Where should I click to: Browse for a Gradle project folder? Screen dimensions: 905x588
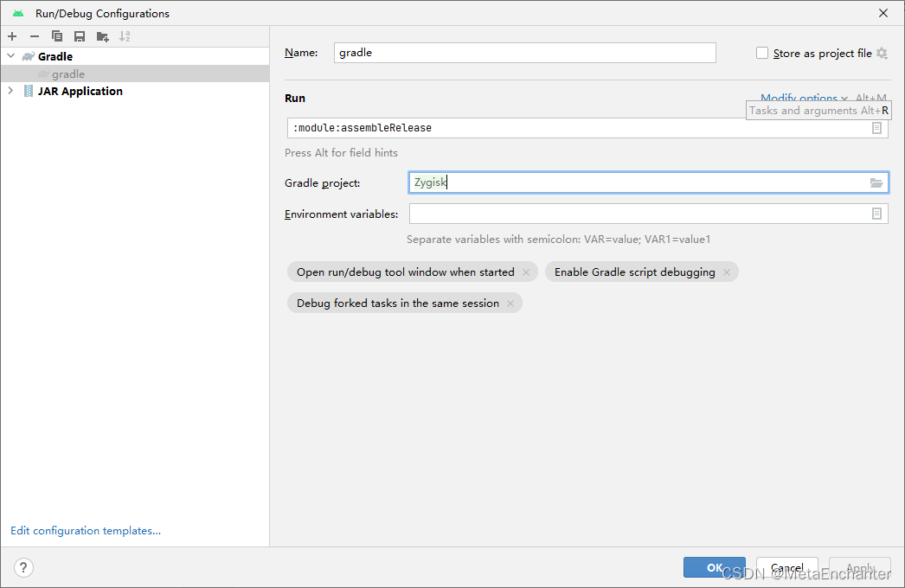876,182
